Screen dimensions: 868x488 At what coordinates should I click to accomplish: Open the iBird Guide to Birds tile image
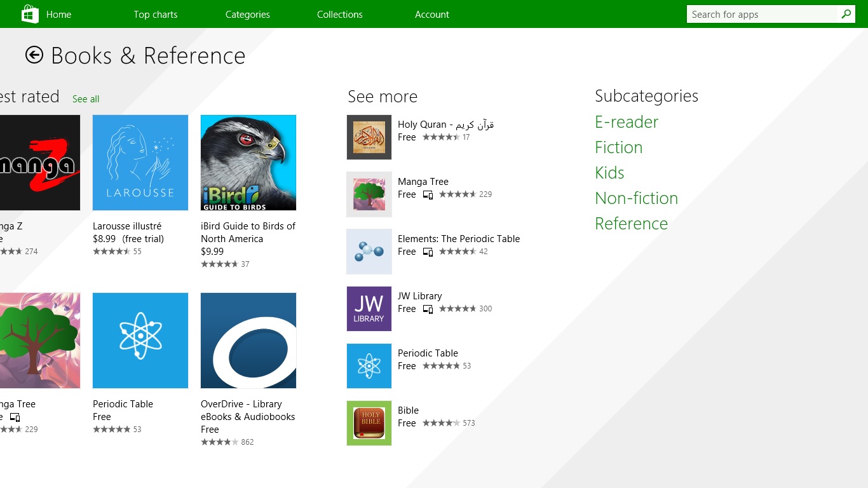coord(248,163)
